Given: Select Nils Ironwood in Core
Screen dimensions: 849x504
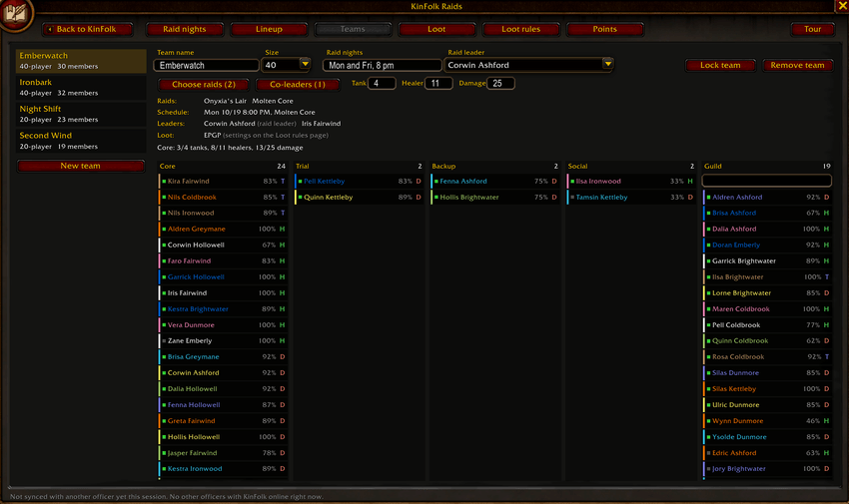Looking at the screenshot, I should 223,213.
